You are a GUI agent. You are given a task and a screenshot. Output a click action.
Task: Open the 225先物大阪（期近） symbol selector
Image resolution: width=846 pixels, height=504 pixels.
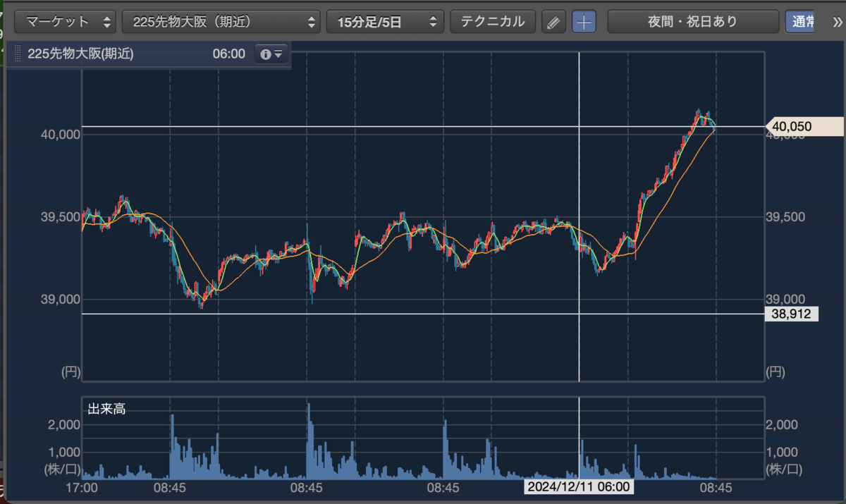pos(221,21)
